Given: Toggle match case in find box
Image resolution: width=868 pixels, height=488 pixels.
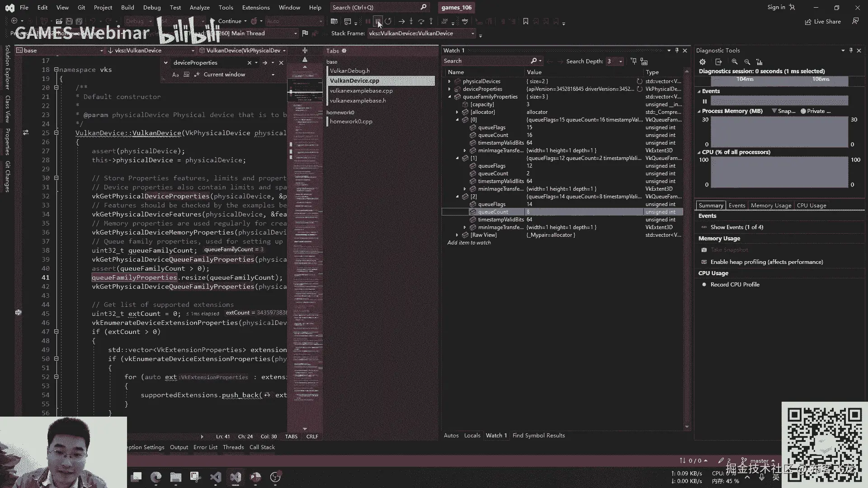Looking at the screenshot, I should pos(175,75).
